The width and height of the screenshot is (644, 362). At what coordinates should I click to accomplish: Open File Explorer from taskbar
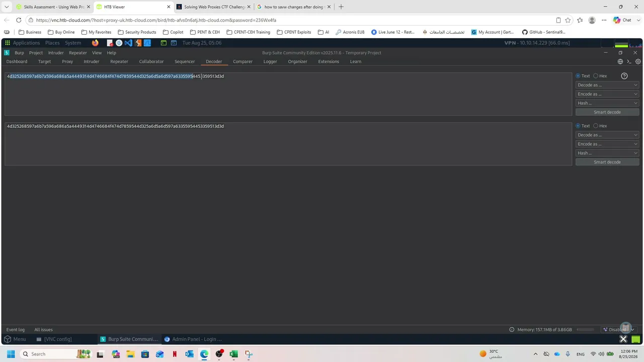click(130, 354)
